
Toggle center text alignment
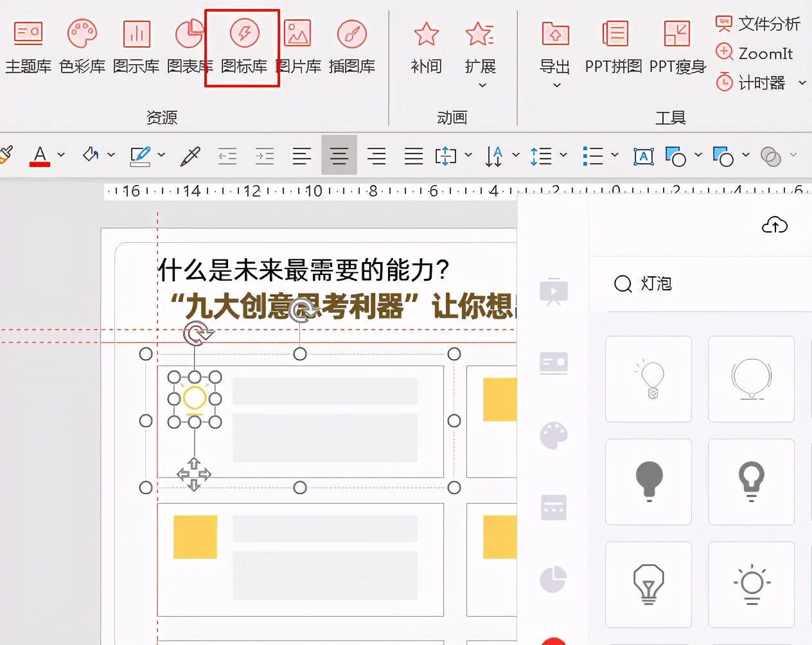[339, 155]
